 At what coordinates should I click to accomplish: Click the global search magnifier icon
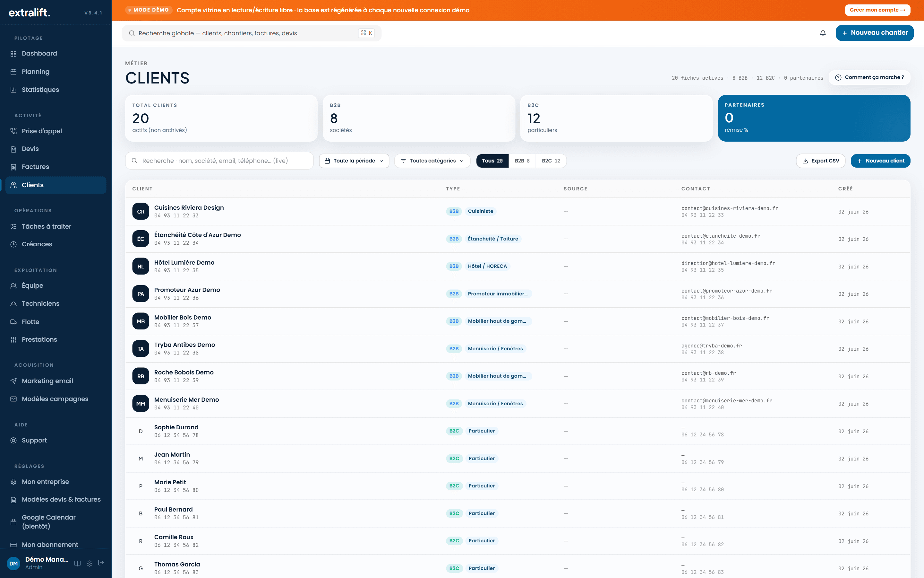pos(132,33)
